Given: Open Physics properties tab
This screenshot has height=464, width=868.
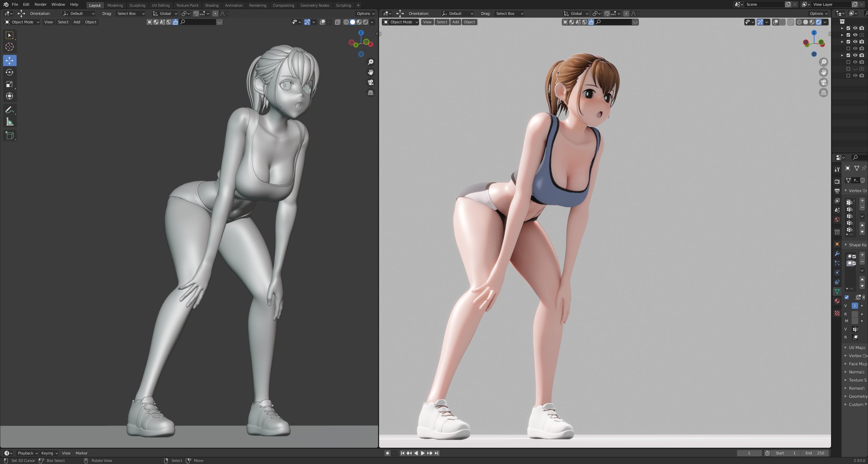Looking at the screenshot, I should click(837, 273).
